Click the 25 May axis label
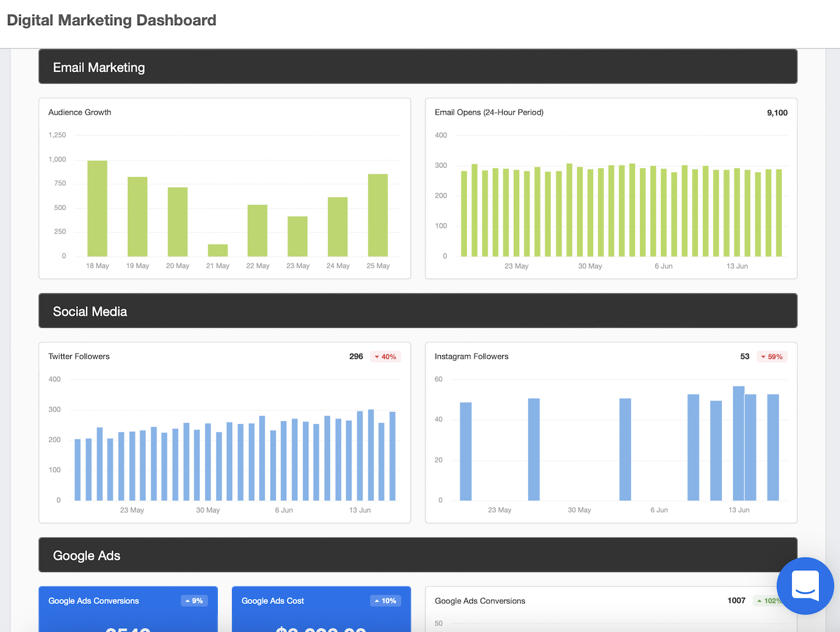Image resolution: width=840 pixels, height=632 pixels. point(378,266)
